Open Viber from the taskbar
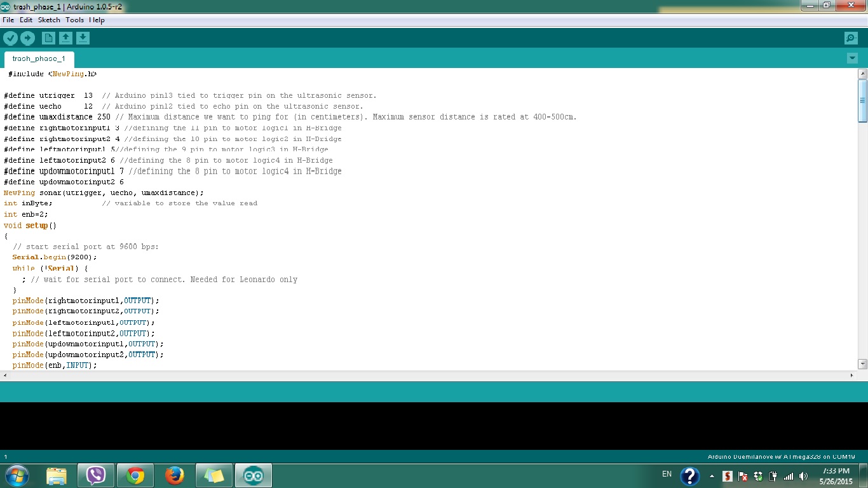Viewport: 868px width, 488px height. [96, 475]
